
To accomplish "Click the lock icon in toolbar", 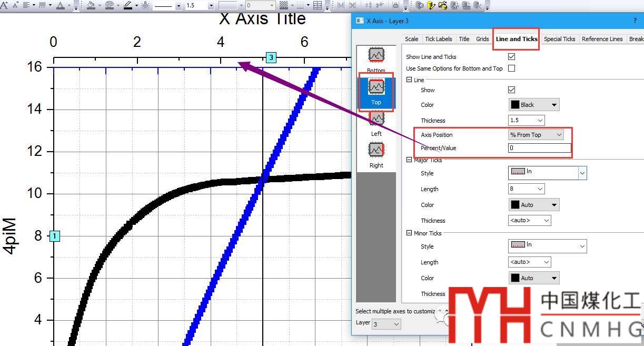I will [x=395, y=5].
